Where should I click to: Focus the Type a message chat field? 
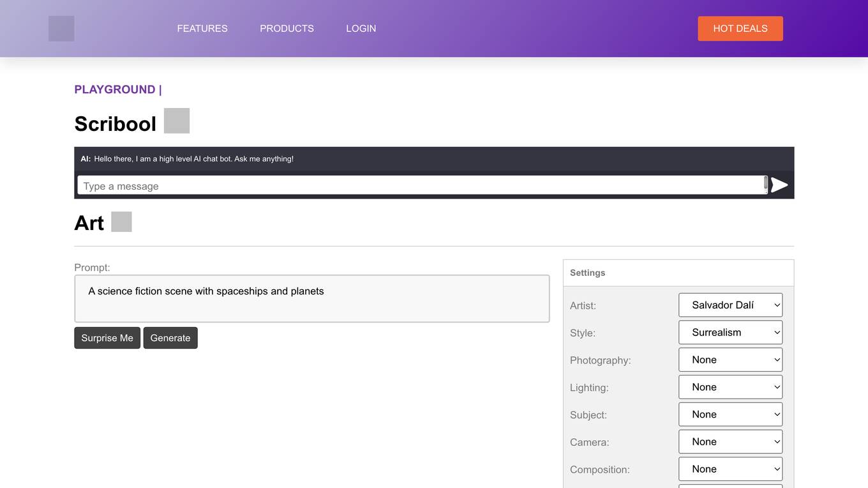pyautogui.click(x=421, y=186)
